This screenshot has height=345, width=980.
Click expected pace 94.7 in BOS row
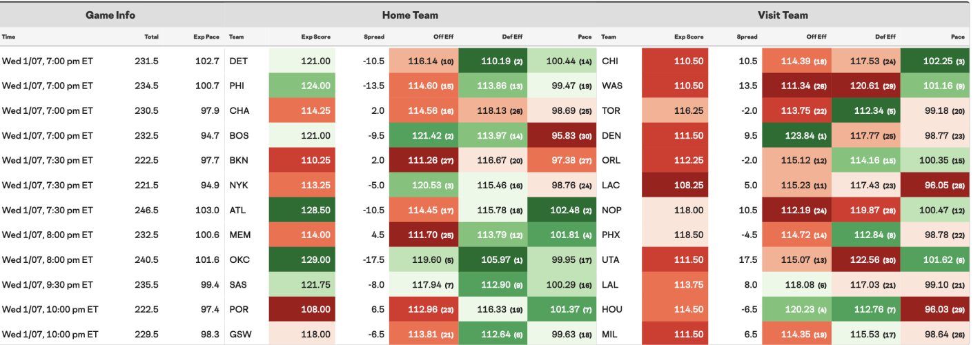click(x=210, y=135)
